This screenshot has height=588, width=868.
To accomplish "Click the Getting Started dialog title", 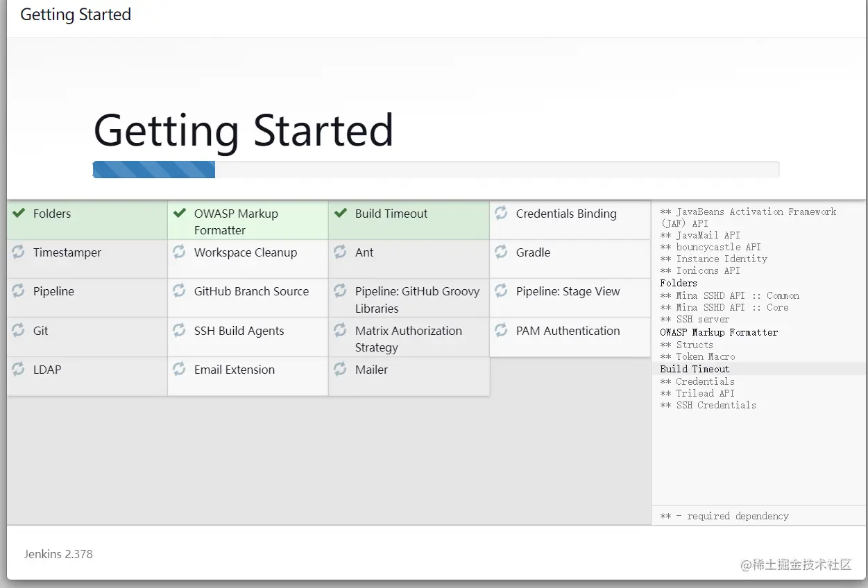I will (76, 15).
